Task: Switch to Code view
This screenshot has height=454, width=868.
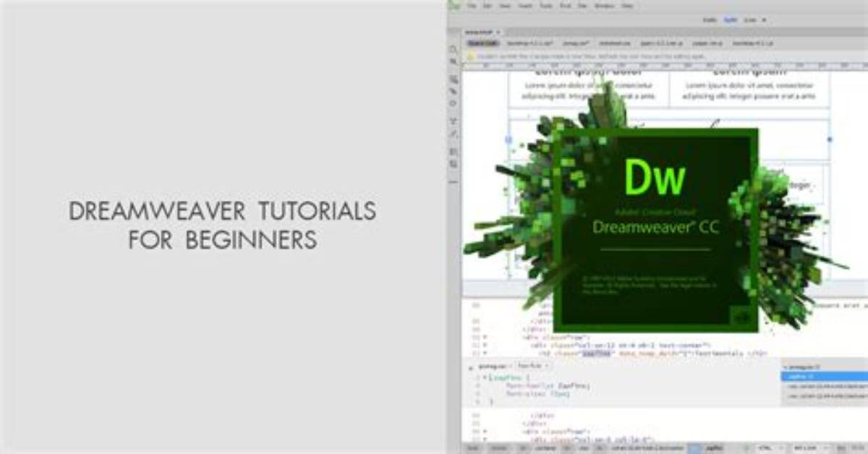Action: pos(709,20)
